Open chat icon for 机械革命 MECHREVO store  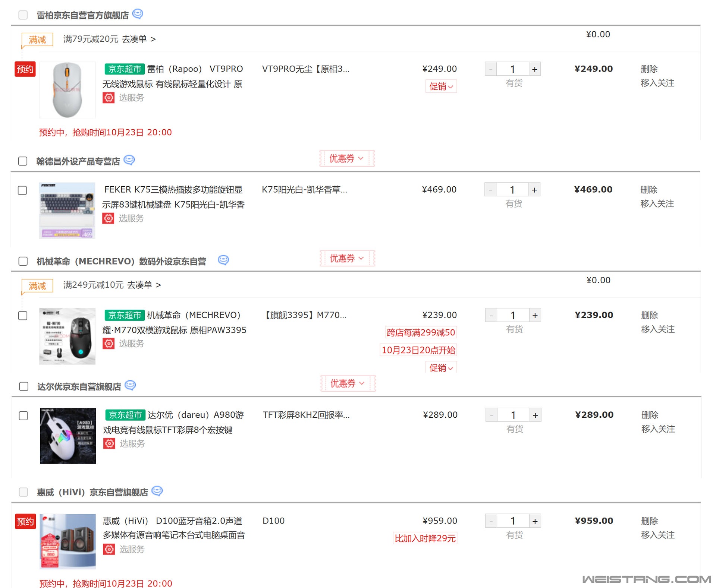223,260
